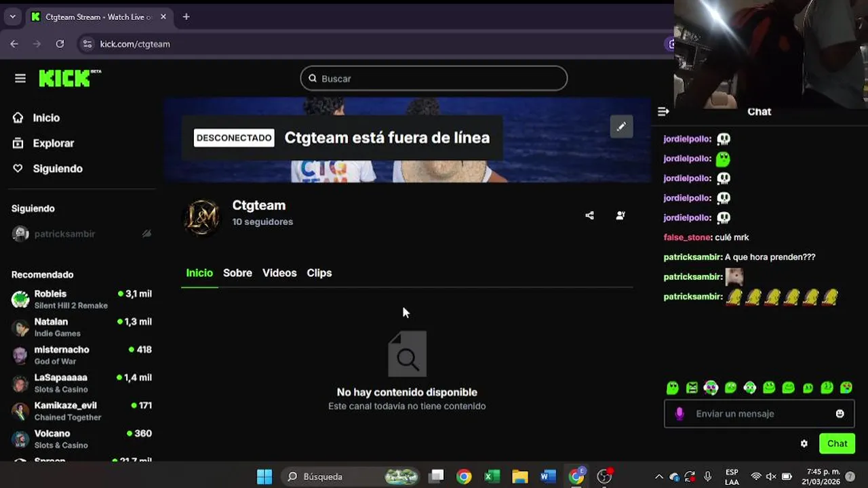
Task: Click false_stone username in chat
Action: coord(687,238)
